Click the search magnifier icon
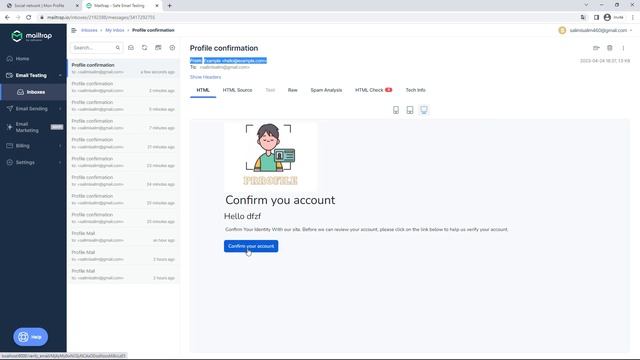Viewport: 640px width, 360px height. 118,48
